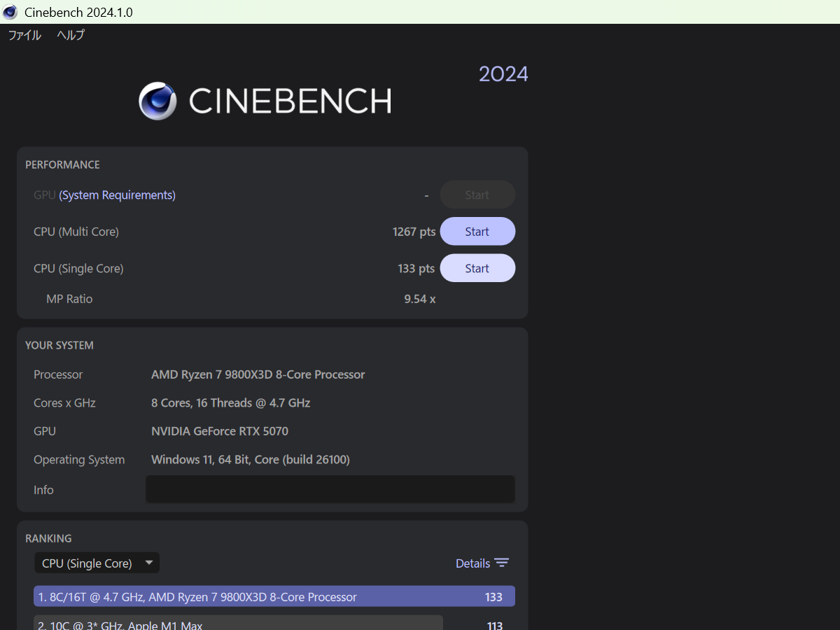Click the NVIDIA GeForce RTX 5070 value
The width and height of the screenshot is (840, 630).
[x=220, y=431]
